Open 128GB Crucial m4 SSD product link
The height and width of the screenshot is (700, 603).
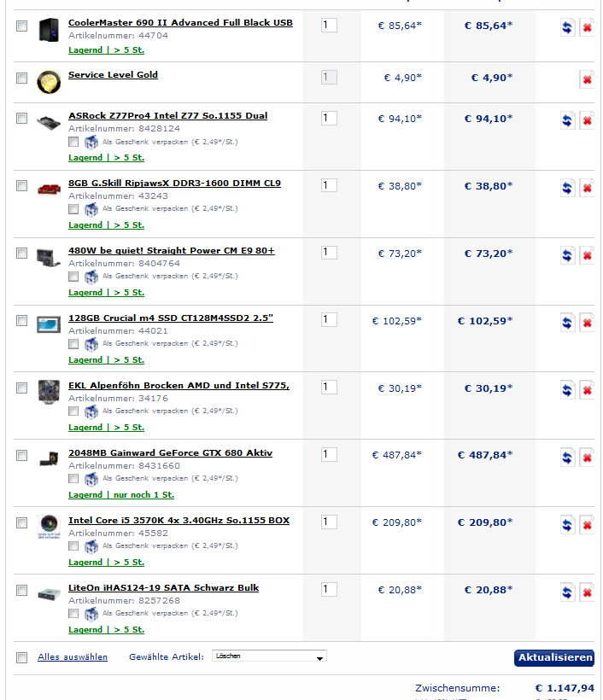pyautogui.click(x=171, y=318)
